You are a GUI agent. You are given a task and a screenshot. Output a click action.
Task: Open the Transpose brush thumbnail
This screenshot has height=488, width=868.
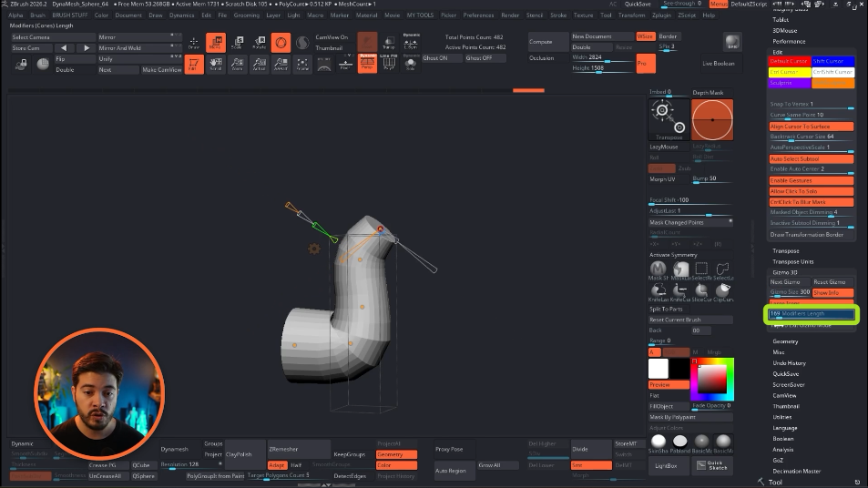tap(669, 119)
